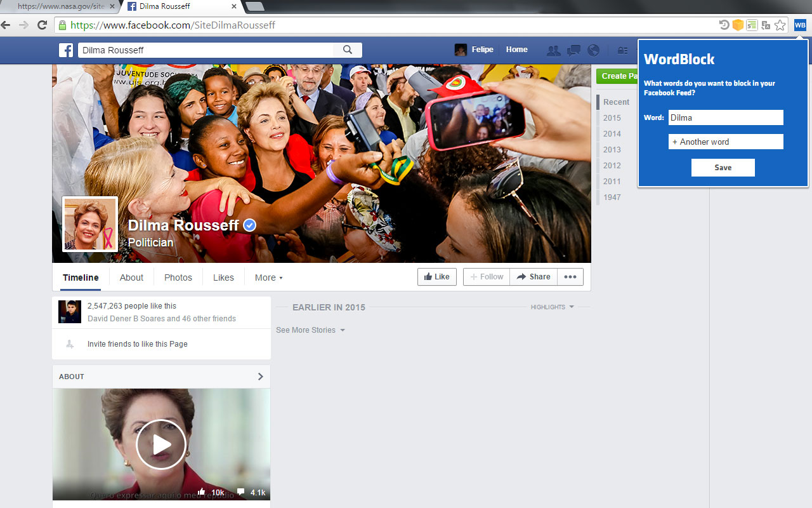Click the translate icon in the address bar
812x508 pixels.
[766, 25]
